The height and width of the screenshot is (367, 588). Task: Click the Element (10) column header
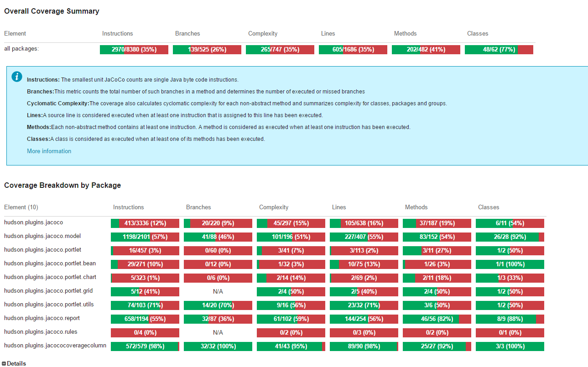21,207
